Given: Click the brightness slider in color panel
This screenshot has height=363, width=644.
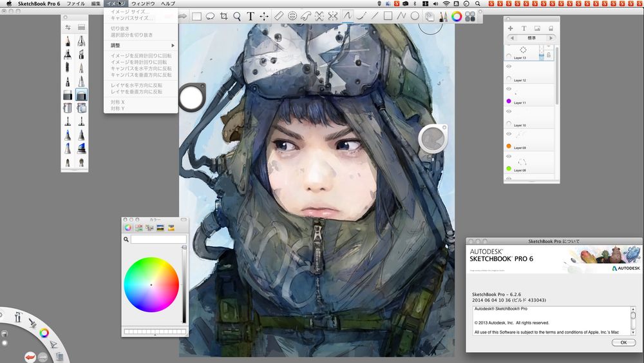Looking at the screenshot, I should click(184, 284).
